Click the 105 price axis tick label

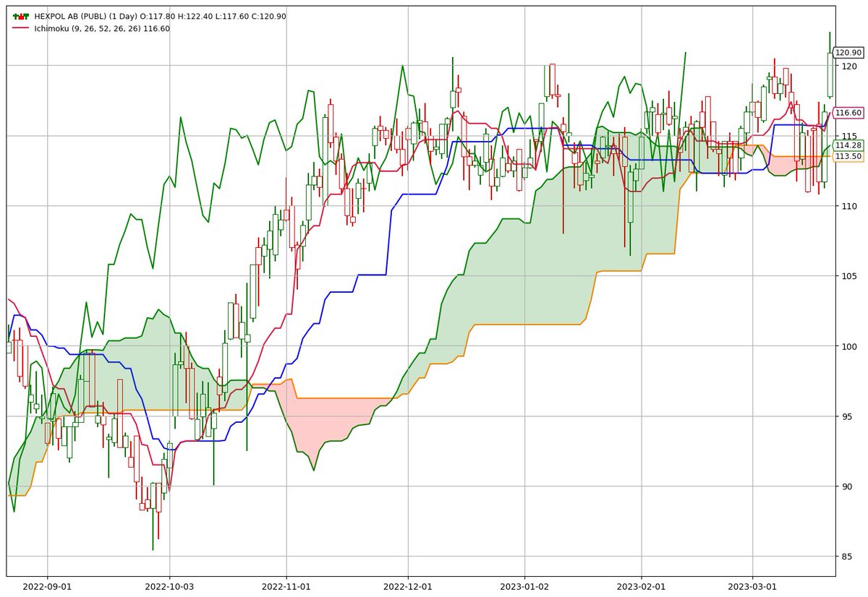coord(848,276)
